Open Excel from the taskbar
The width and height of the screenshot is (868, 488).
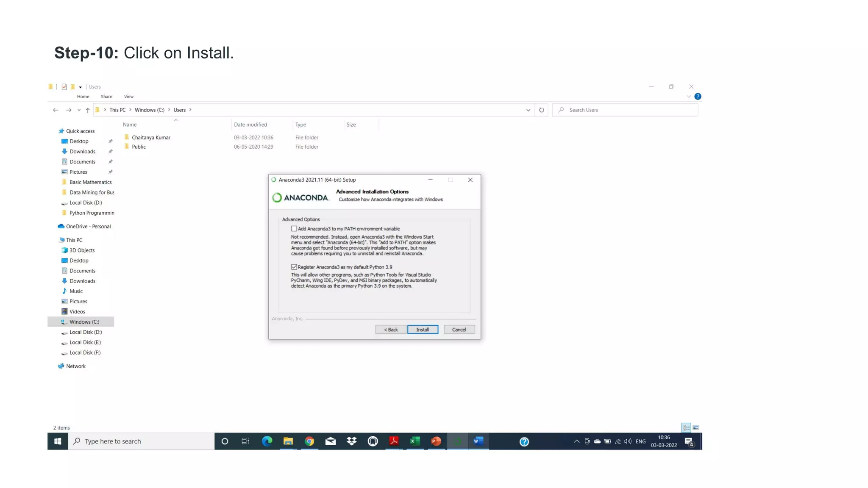[415, 441]
